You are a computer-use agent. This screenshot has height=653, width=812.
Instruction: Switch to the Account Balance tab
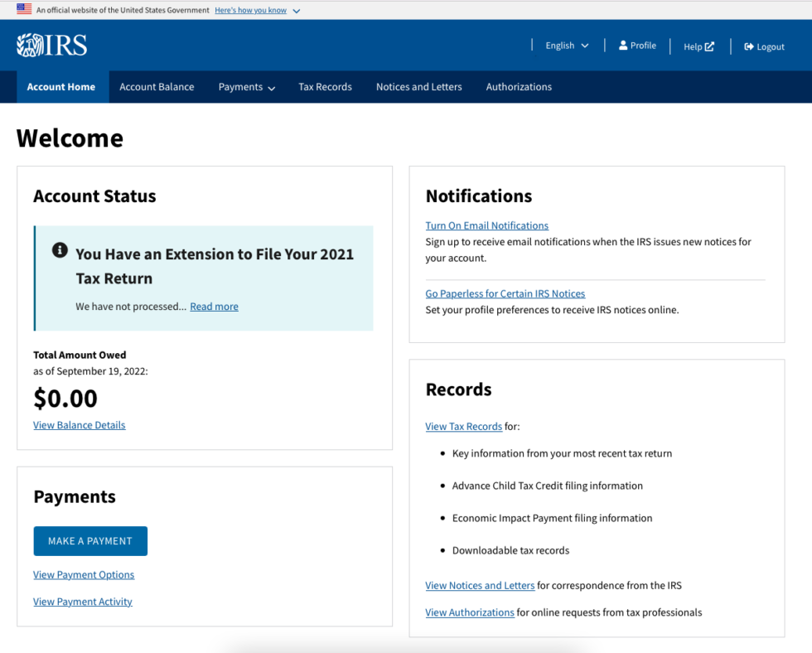(157, 86)
